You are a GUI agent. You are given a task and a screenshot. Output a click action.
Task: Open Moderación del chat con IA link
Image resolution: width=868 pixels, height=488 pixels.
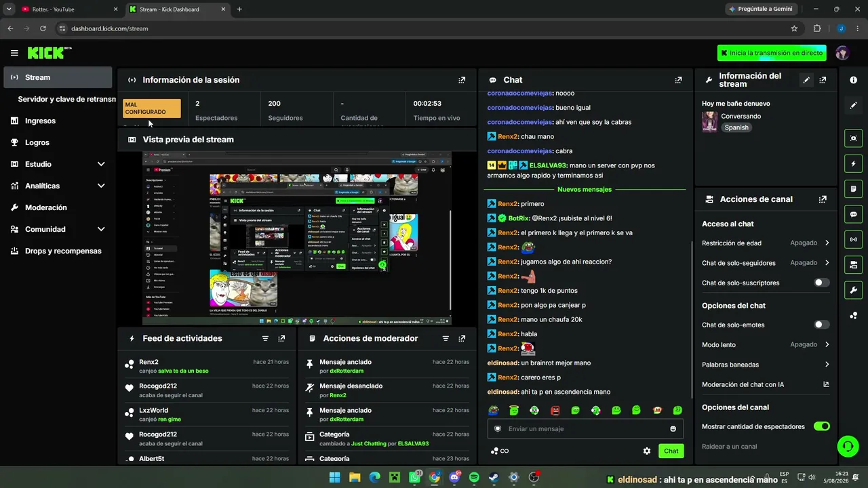[766, 384]
